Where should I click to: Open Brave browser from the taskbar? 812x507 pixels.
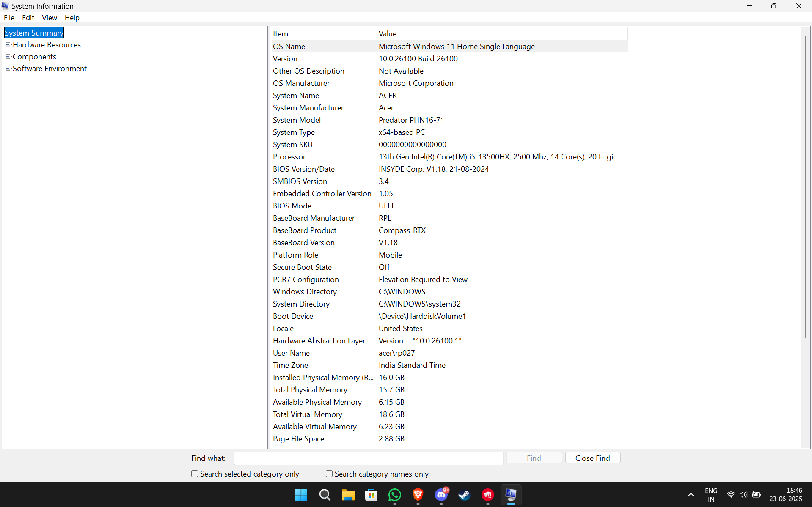coord(418,495)
